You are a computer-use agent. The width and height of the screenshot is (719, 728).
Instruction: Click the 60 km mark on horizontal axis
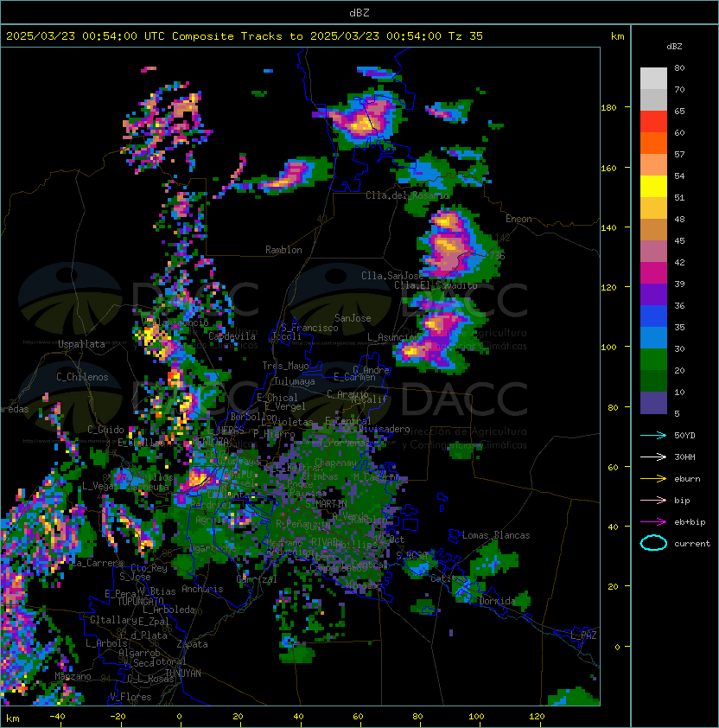[358, 717]
